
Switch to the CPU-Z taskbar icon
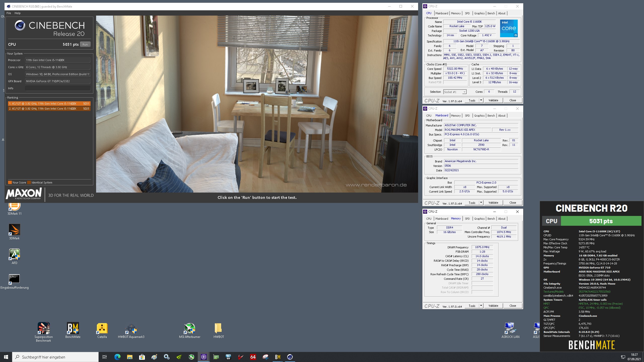pyautogui.click(x=204, y=357)
